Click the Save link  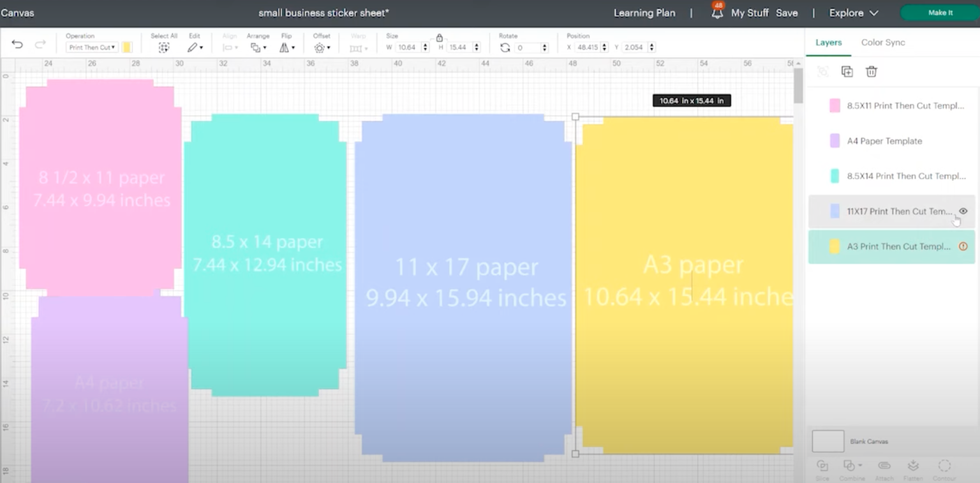tap(787, 12)
